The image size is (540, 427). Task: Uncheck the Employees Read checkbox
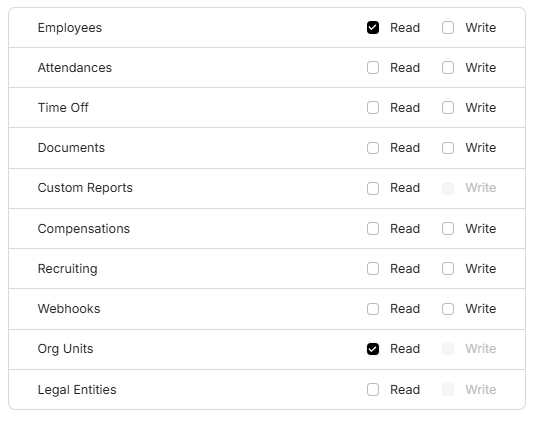(x=373, y=28)
